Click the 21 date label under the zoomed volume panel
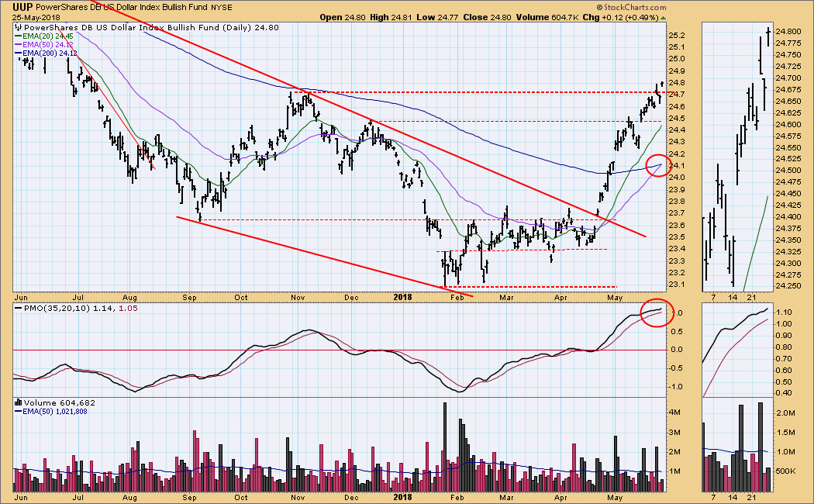 click(x=752, y=497)
